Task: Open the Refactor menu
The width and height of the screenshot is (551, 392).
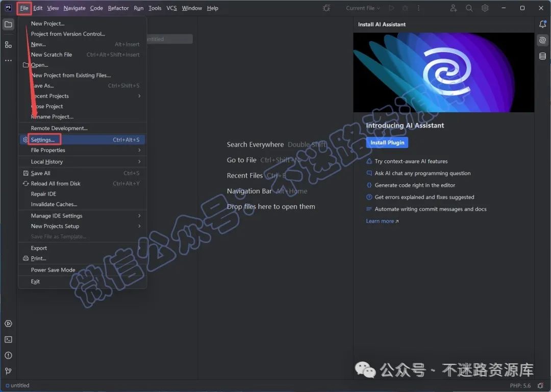Action: (x=118, y=8)
